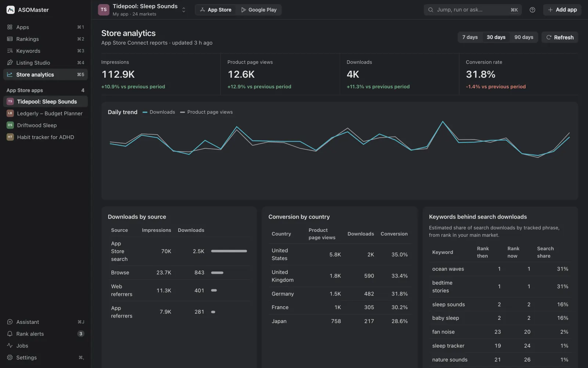588x368 pixels.
Task: Click the ocean waves keyword
Action: [x=448, y=269]
